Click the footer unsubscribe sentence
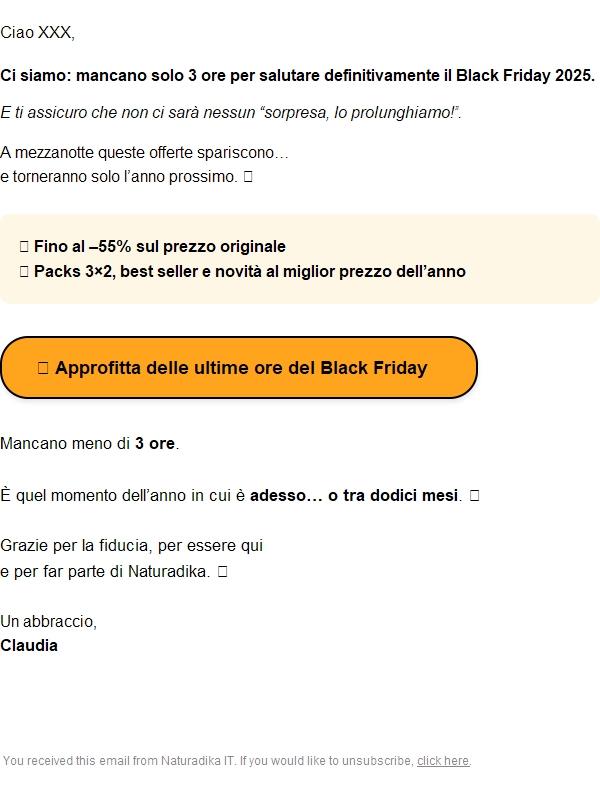Screen dimensions: 600x800 click(x=235, y=761)
